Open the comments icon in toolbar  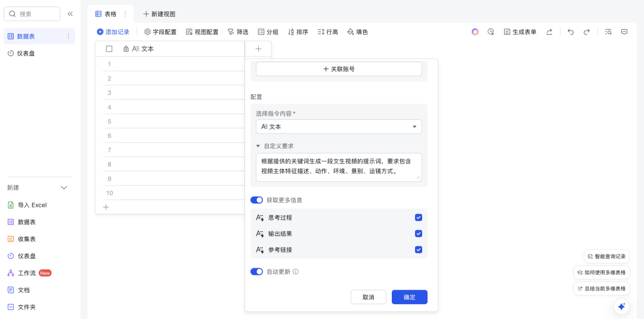(624, 32)
